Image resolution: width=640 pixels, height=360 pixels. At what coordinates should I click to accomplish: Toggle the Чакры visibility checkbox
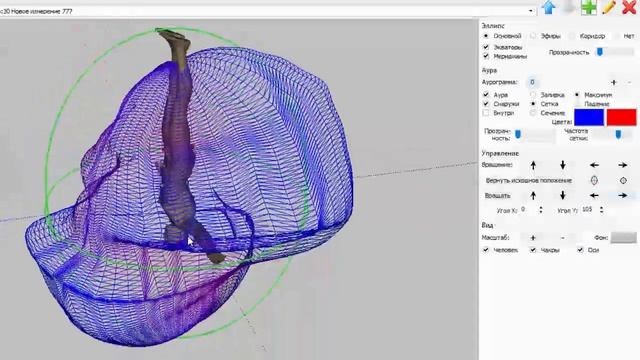(x=533, y=249)
